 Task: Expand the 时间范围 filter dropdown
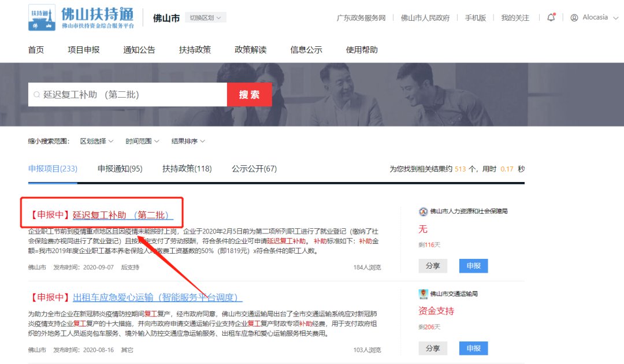point(142,141)
